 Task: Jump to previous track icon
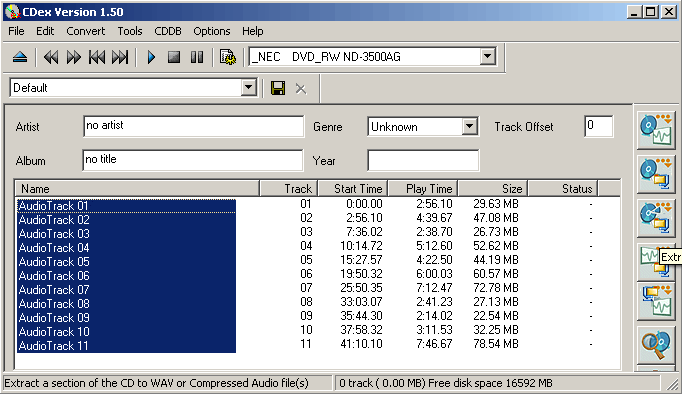[x=97, y=57]
